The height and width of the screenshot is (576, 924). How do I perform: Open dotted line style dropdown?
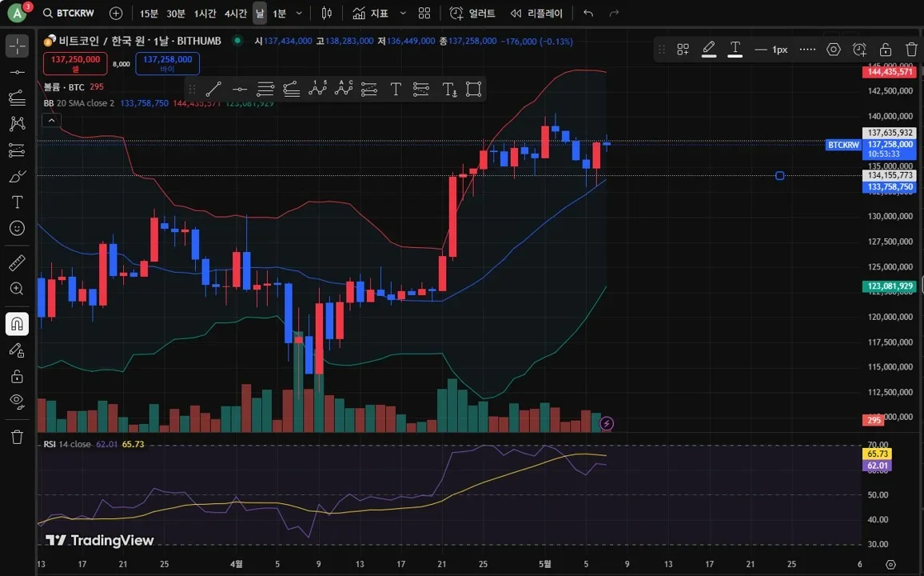807,50
